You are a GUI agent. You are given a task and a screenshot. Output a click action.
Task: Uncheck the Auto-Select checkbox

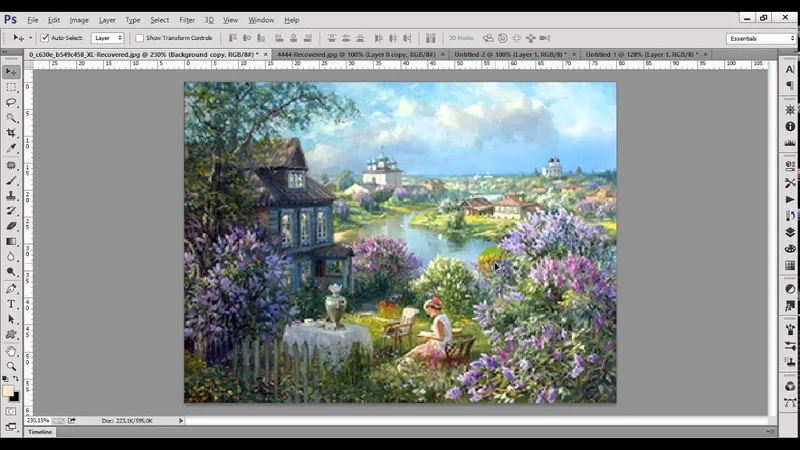pos(45,38)
